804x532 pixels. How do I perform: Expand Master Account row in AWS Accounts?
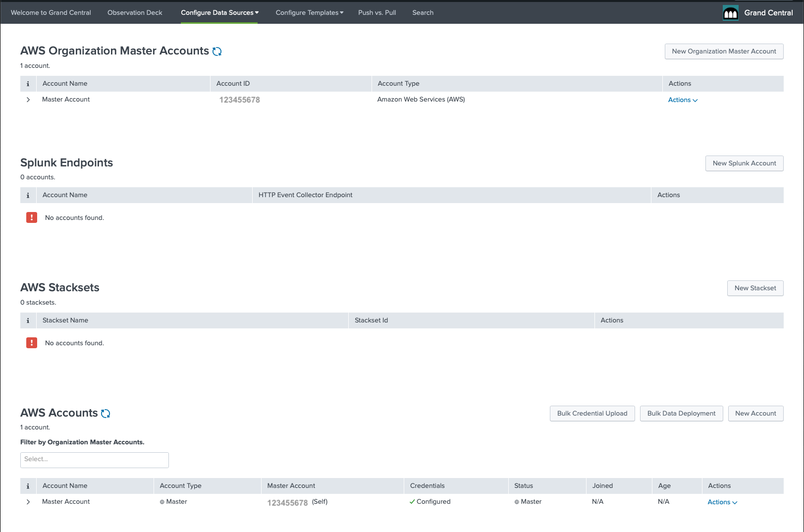click(x=28, y=502)
